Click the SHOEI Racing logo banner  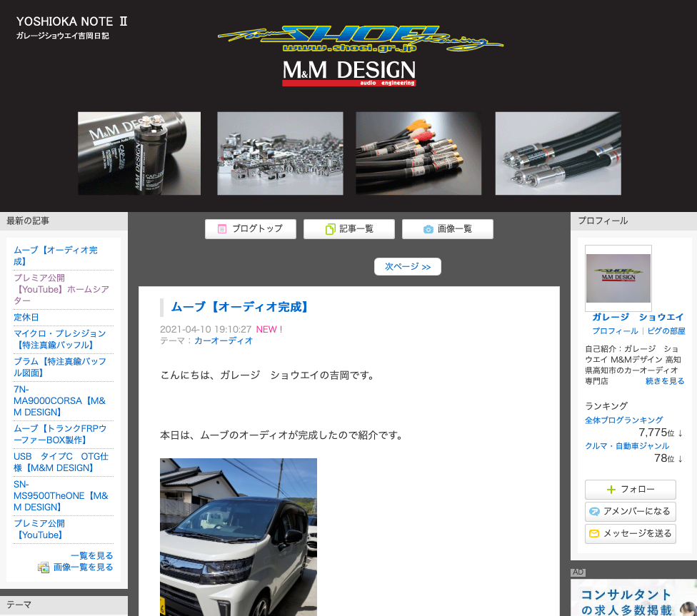[x=360, y=39]
